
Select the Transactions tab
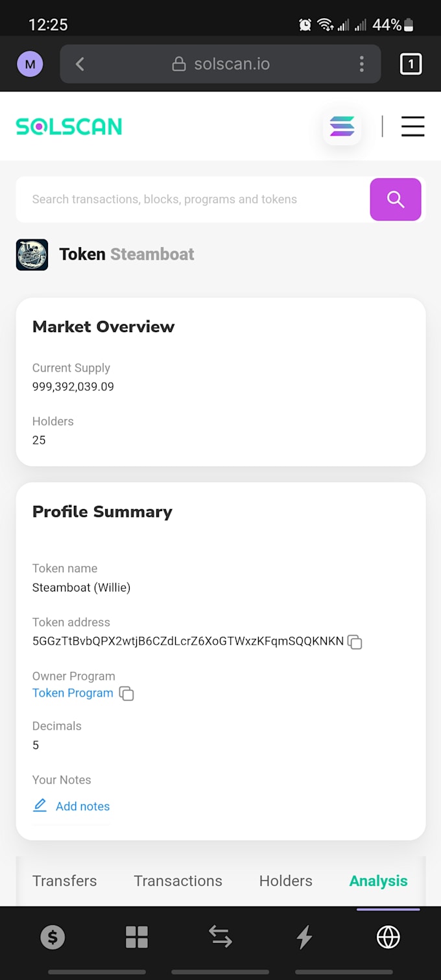178,881
